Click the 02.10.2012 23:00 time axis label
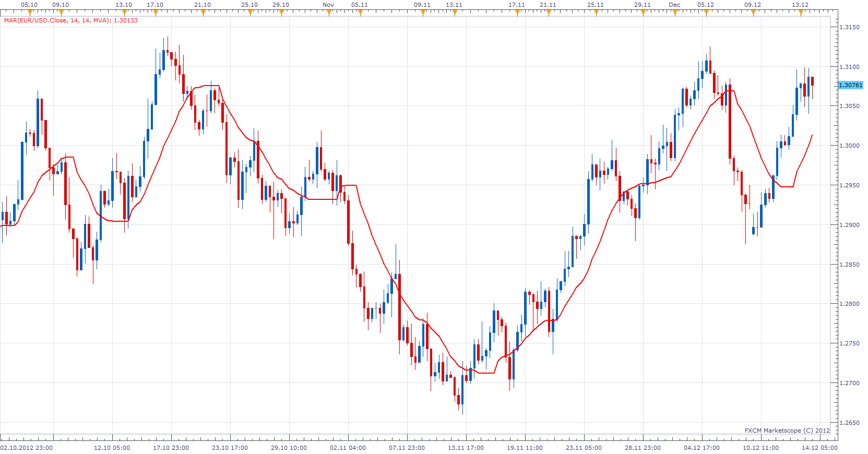Screen dimensions: 868x454 pos(27,448)
